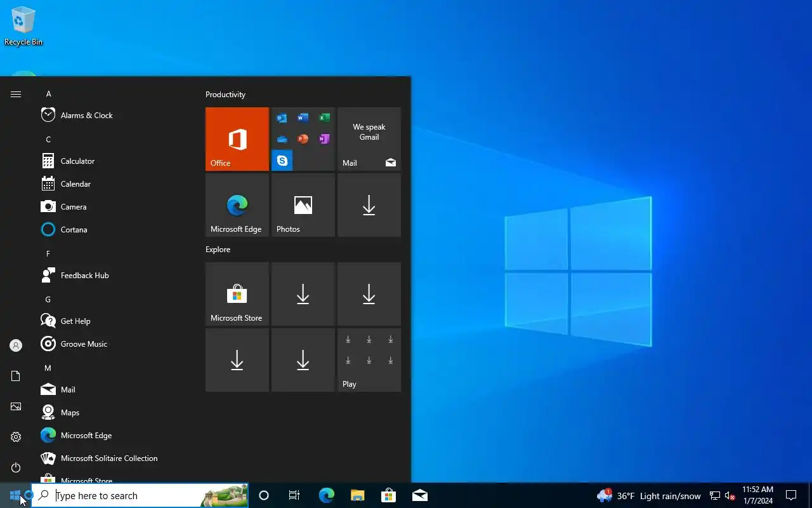Click the Windows Start button

(x=15, y=495)
